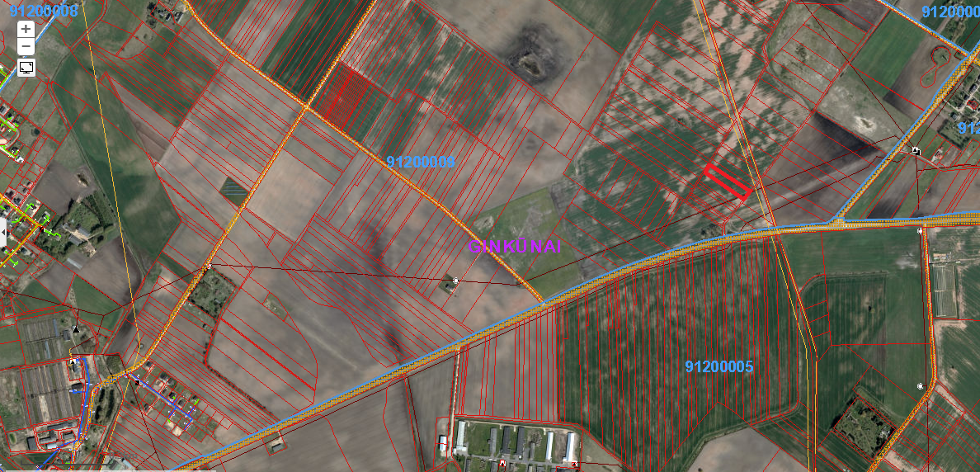Click white circle marker right of 91200005 label

(921, 386)
